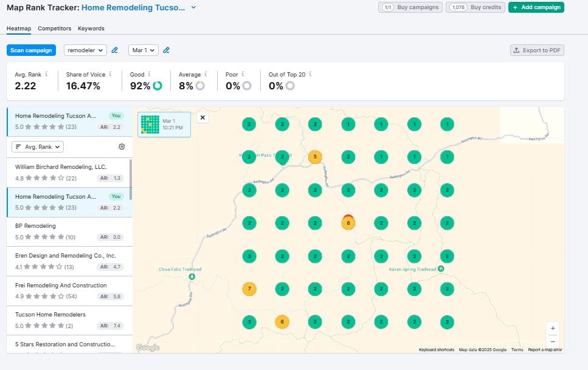588x370 pixels.
Task: Click the Scan campaign button
Action: [31, 50]
